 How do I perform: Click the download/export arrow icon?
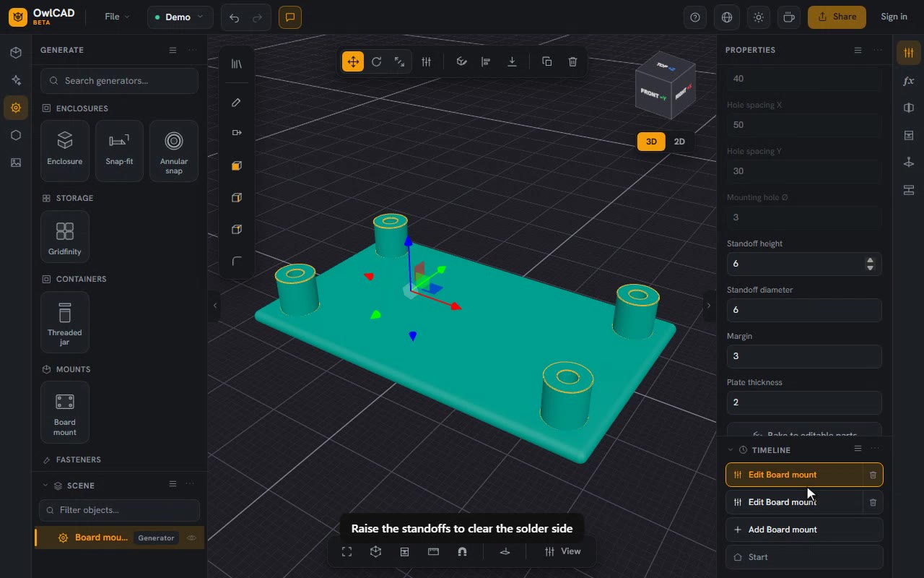512,61
